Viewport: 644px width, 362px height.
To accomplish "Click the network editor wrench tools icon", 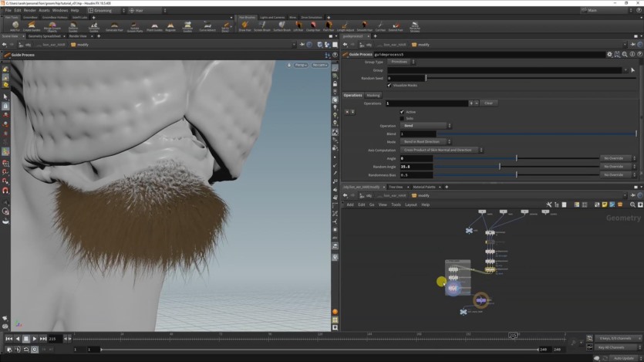I will (548, 205).
